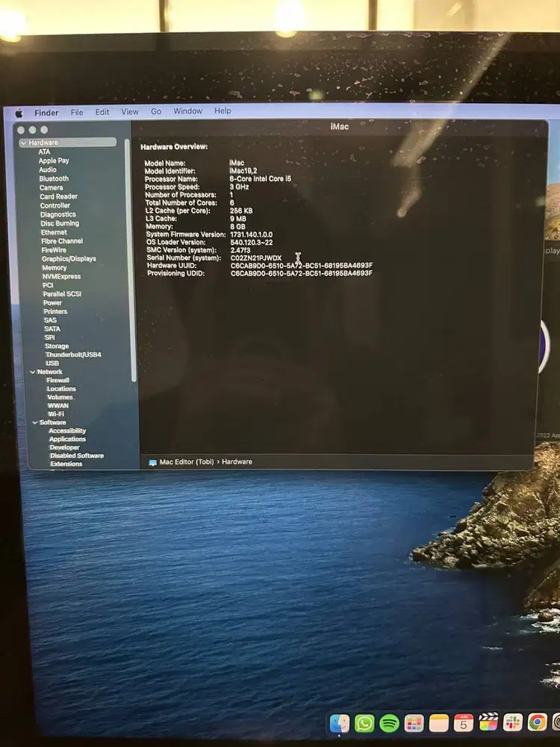Open the Edit menu
This screenshot has height=747, width=560.
tap(102, 112)
